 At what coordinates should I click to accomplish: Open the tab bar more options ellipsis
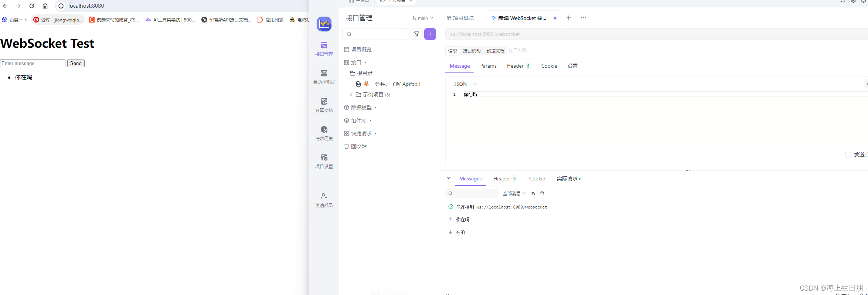583,17
